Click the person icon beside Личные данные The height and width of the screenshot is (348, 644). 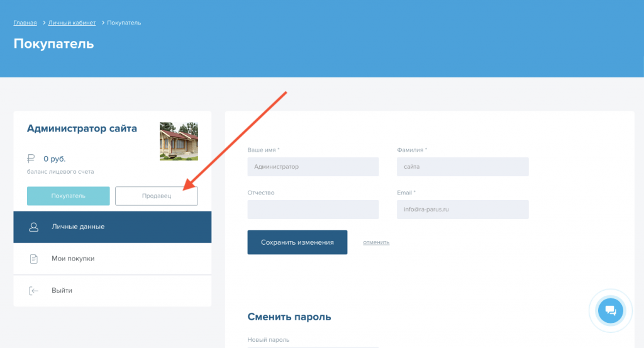(34, 227)
